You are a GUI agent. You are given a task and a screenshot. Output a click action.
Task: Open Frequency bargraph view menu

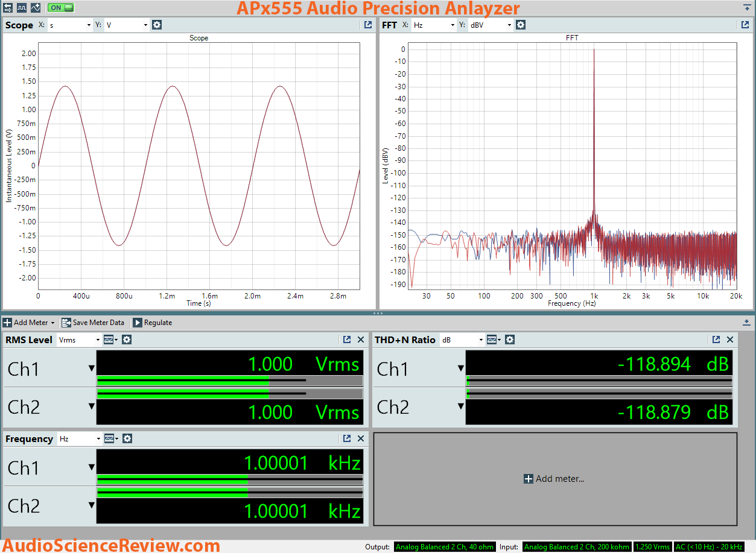coord(111,439)
